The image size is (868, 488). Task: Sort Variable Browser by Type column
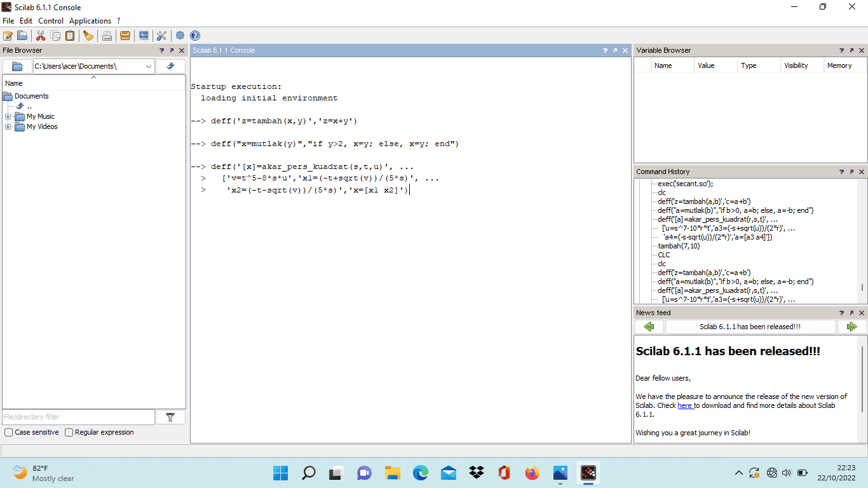pyautogui.click(x=759, y=65)
